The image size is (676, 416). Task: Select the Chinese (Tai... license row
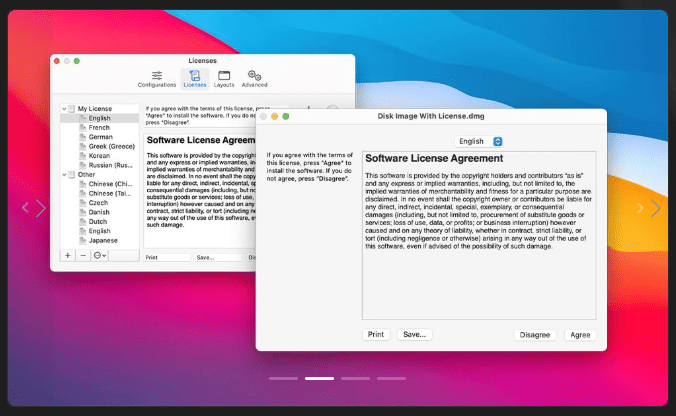[x=100, y=194]
